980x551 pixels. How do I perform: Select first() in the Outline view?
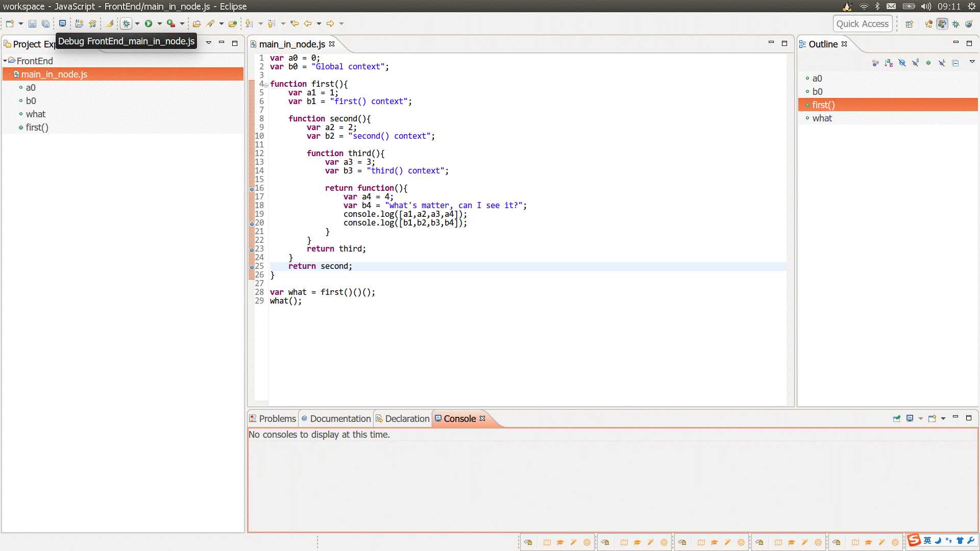pos(888,105)
